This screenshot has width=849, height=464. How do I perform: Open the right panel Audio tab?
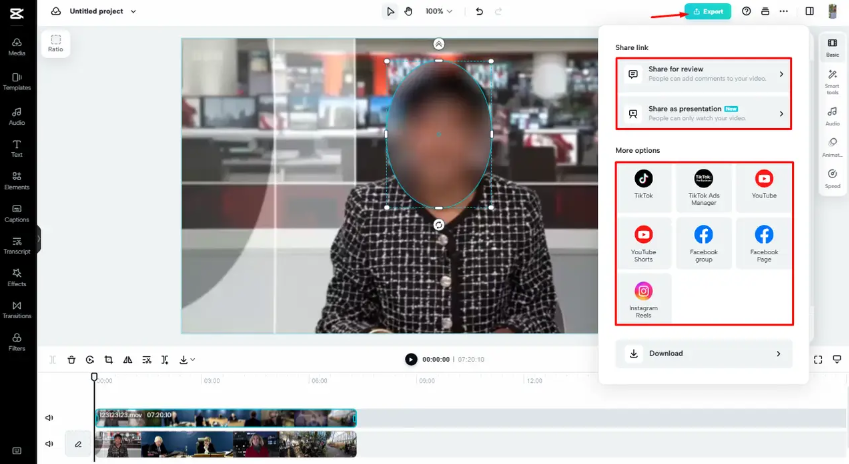832,116
